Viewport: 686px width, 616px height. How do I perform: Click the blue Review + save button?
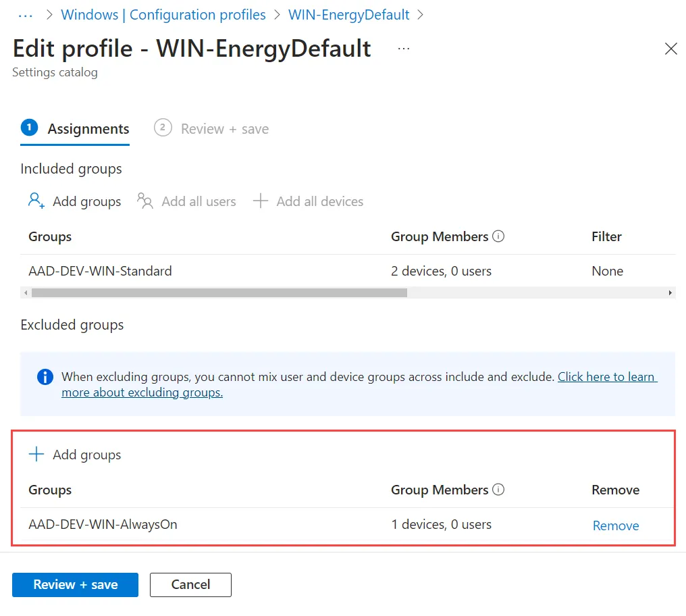point(75,584)
